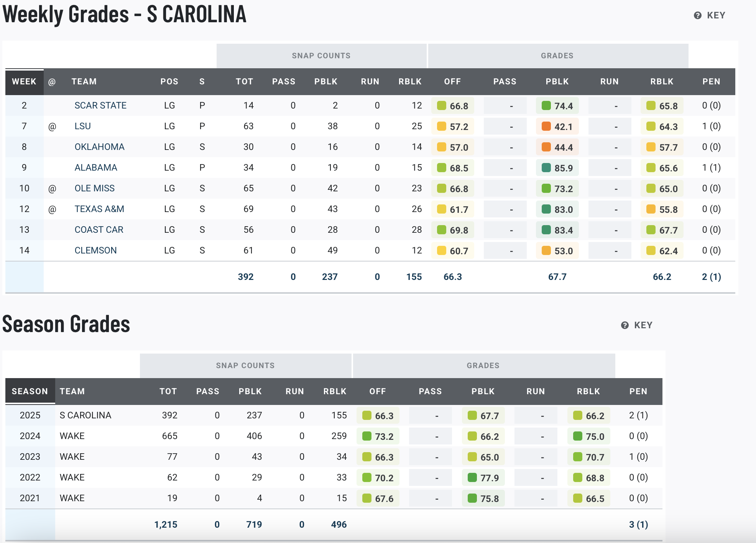Open the KEY legend for Weekly Grades

pyautogui.click(x=716, y=15)
